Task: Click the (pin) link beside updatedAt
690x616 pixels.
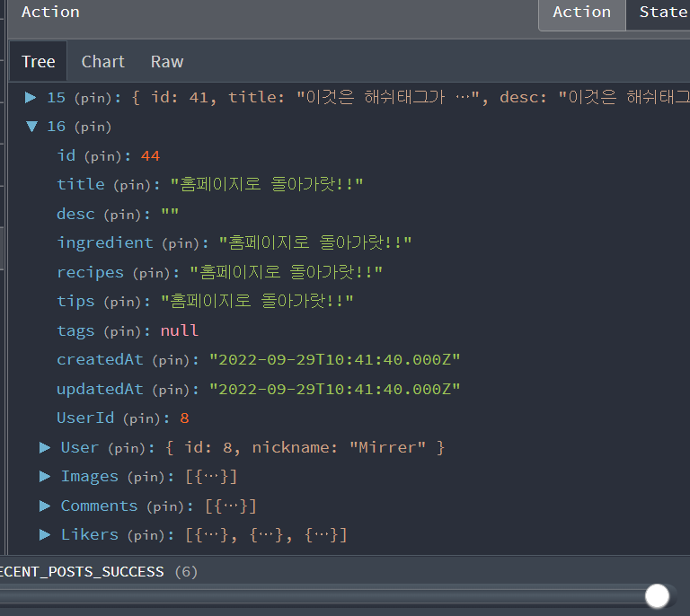Action: [x=171, y=390]
